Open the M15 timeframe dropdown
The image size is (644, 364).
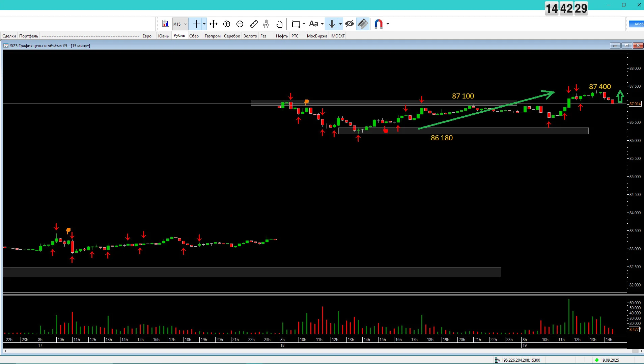(x=180, y=24)
